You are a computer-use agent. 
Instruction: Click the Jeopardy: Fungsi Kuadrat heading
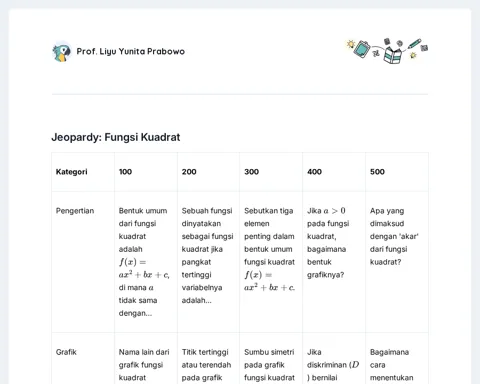click(x=116, y=137)
